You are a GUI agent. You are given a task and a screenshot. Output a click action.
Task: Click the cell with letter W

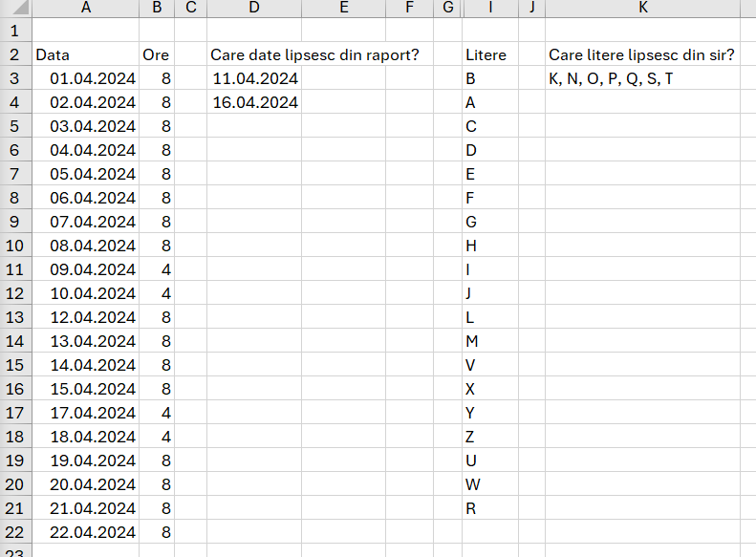pyautogui.click(x=490, y=484)
